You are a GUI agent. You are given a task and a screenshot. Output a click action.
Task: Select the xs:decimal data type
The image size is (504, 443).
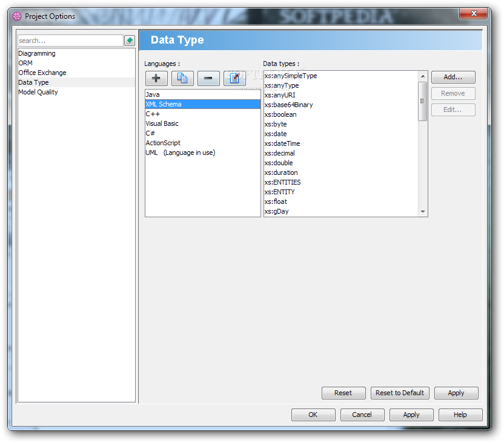tap(340, 153)
